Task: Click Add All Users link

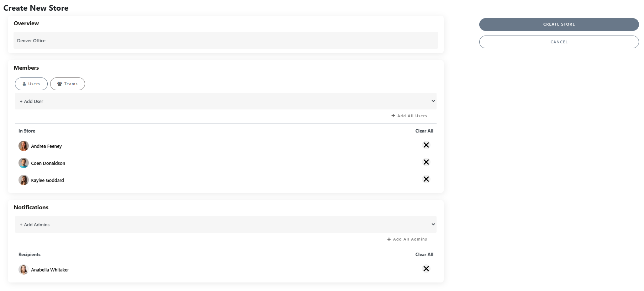Action: click(x=409, y=116)
